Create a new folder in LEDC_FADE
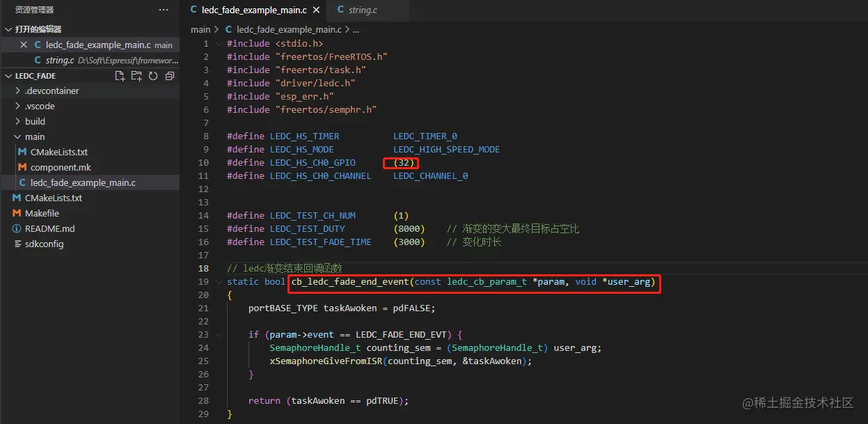 (136, 76)
